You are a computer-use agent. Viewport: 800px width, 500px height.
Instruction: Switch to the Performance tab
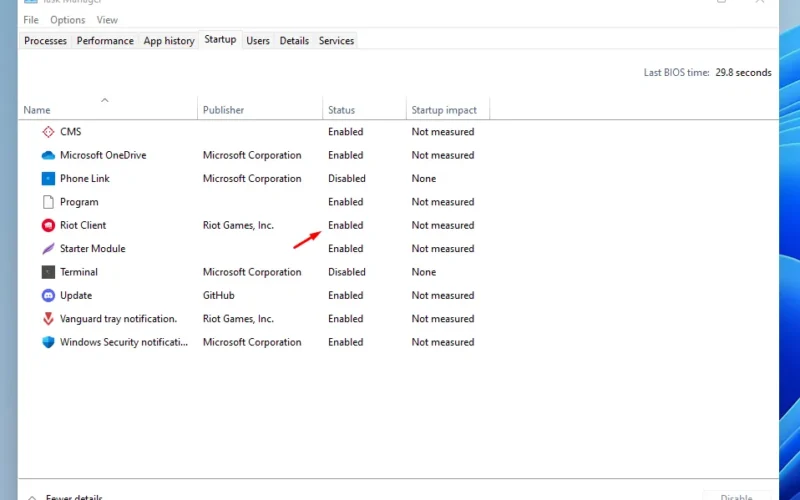pyautogui.click(x=105, y=41)
